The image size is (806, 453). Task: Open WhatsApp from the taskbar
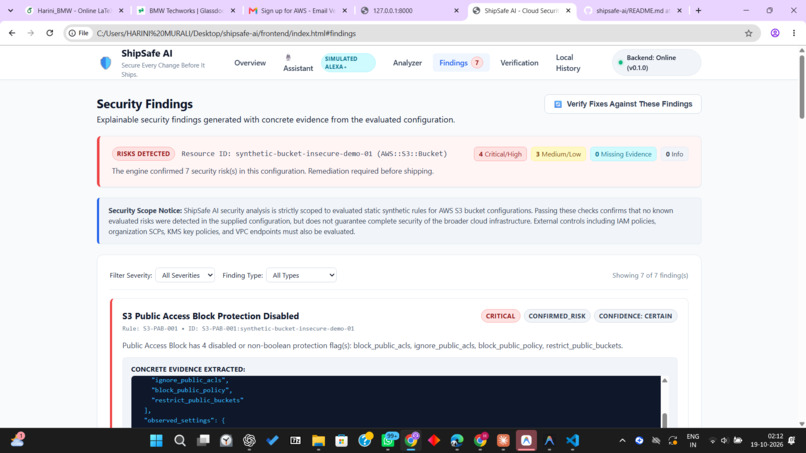[x=389, y=441]
